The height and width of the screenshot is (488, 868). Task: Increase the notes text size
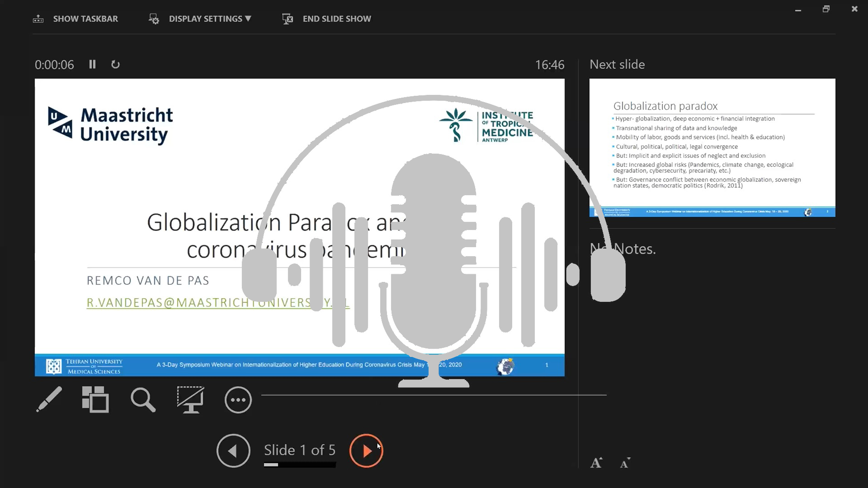coord(596,463)
